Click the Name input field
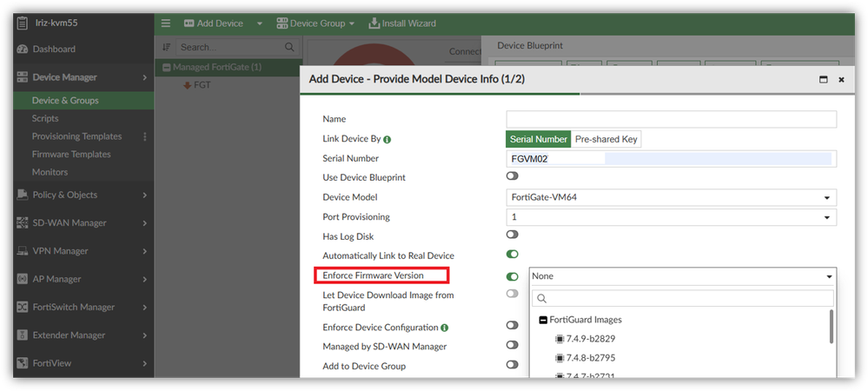Viewport: 868px width, 391px height. click(671, 119)
